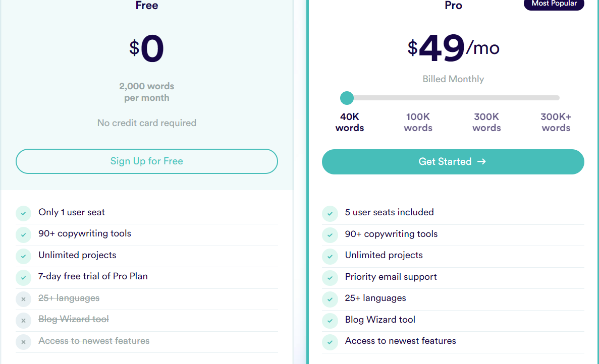Select the 100K words tier
The height and width of the screenshot is (364, 599).
click(418, 123)
